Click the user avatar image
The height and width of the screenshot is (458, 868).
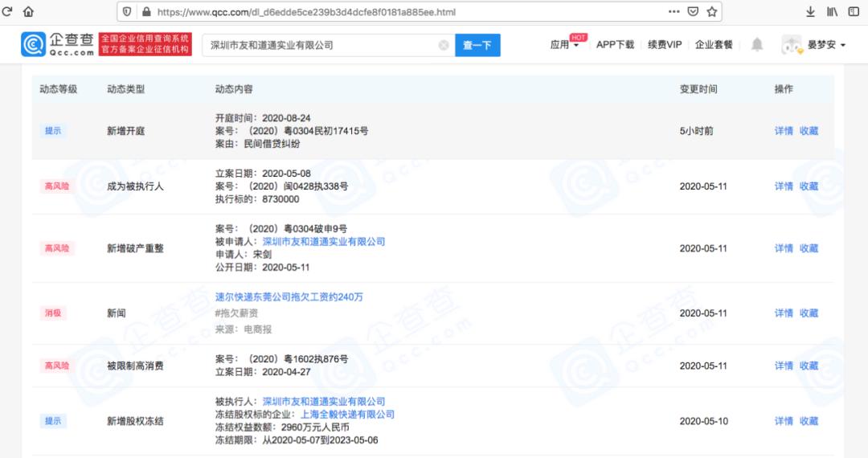click(792, 45)
